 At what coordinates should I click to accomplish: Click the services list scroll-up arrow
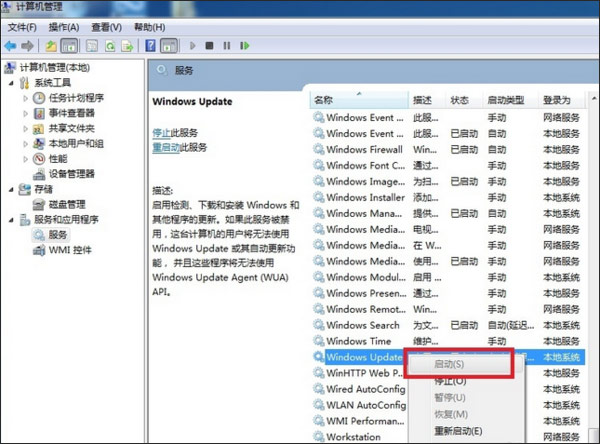point(593,99)
